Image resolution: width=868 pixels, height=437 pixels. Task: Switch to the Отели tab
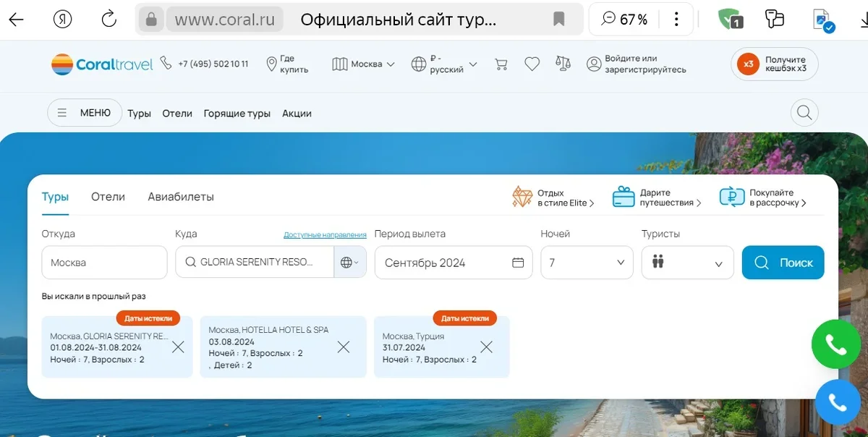[108, 197]
